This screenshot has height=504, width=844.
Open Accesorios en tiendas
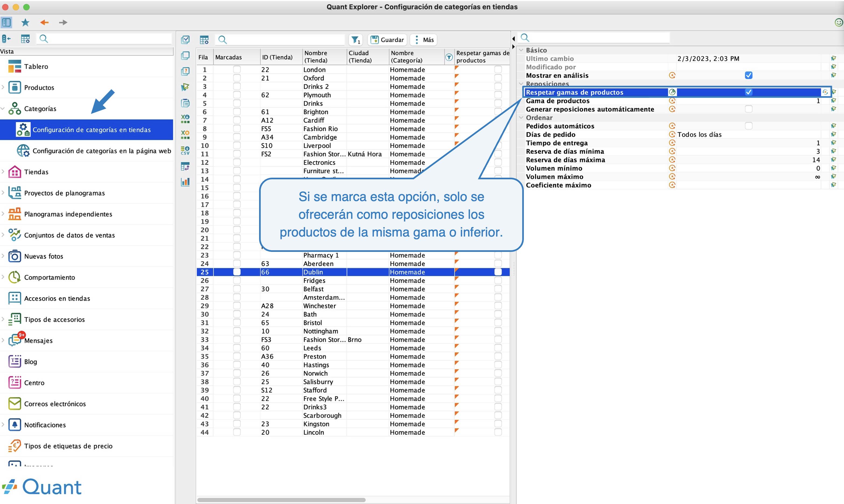point(87,298)
